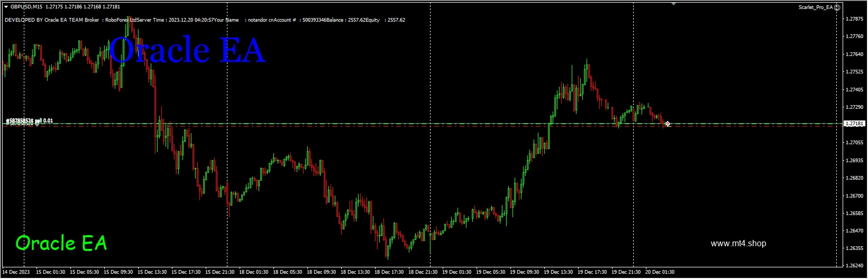Click the 19 Dec 17:30 time label
This screenshot has height=279, width=868.
(x=592, y=272)
